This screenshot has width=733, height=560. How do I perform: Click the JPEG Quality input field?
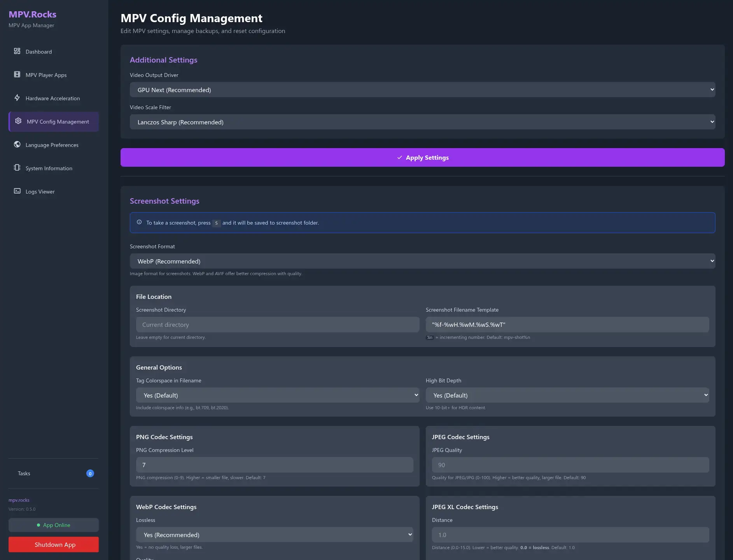pyautogui.click(x=570, y=465)
